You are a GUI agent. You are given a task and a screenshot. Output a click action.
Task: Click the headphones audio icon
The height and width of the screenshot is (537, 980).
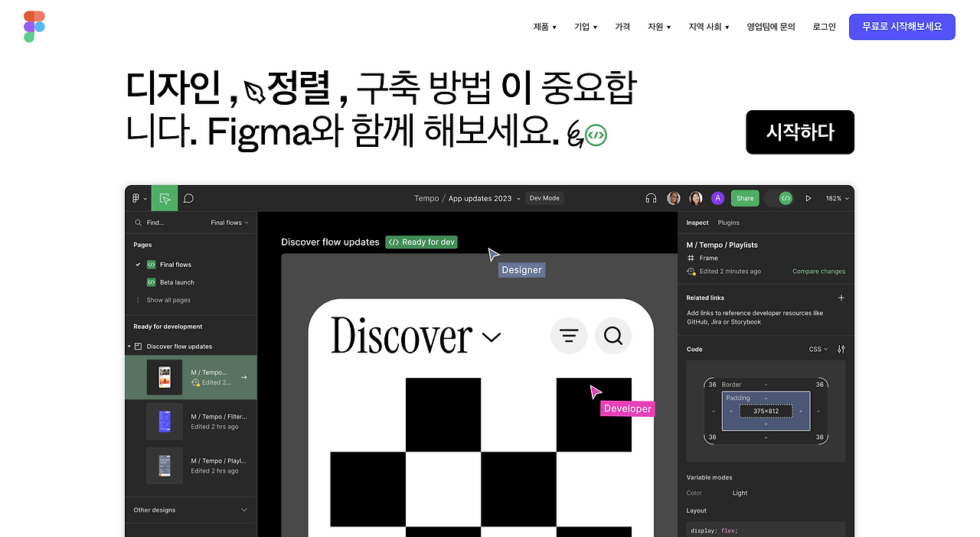tap(650, 198)
